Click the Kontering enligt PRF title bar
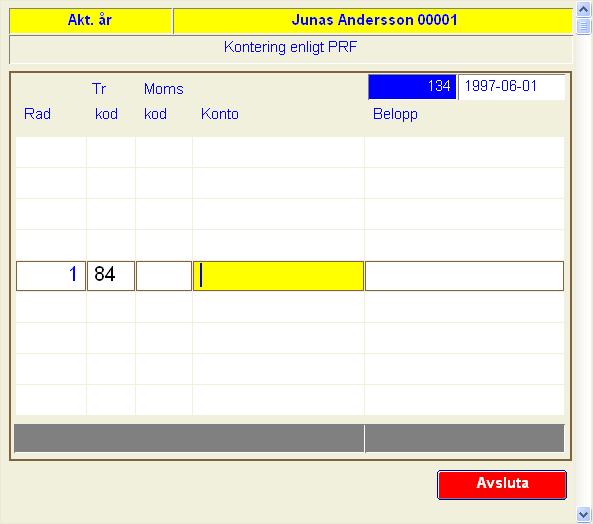This screenshot has width=593, height=524. (291, 50)
